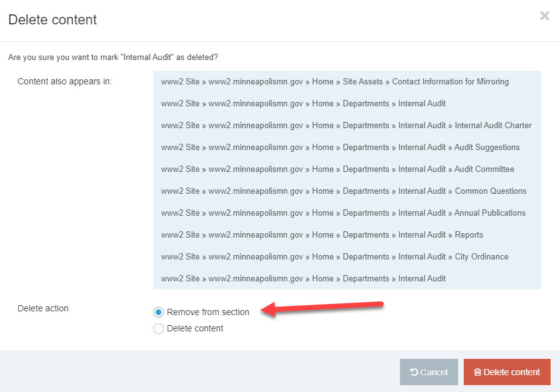Select the Delete content radio option
The height and width of the screenshot is (392, 560).
[x=158, y=328]
